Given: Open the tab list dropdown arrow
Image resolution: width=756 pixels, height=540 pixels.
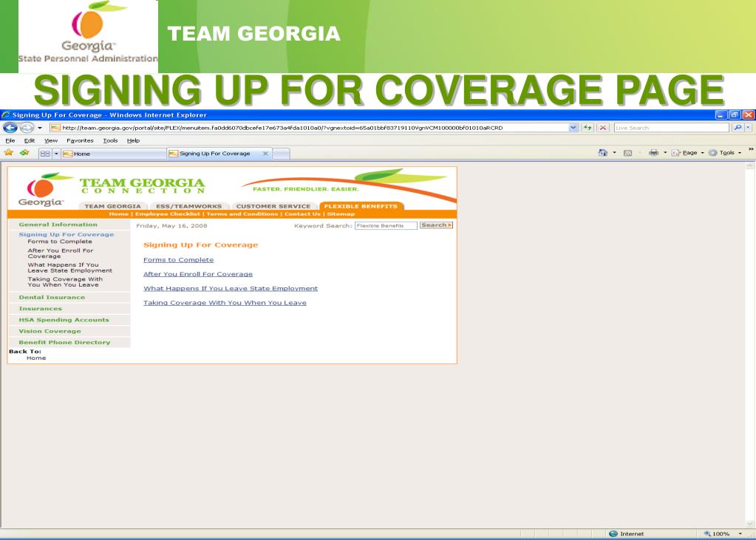Looking at the screenshot, I should (x=56, y=154).
